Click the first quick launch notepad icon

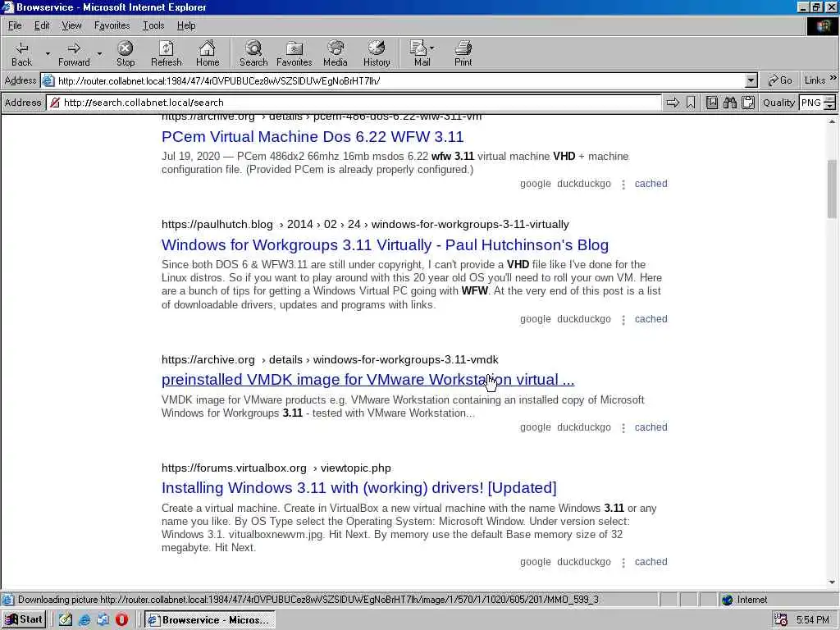pyautogui.click(x=66, y=620)
